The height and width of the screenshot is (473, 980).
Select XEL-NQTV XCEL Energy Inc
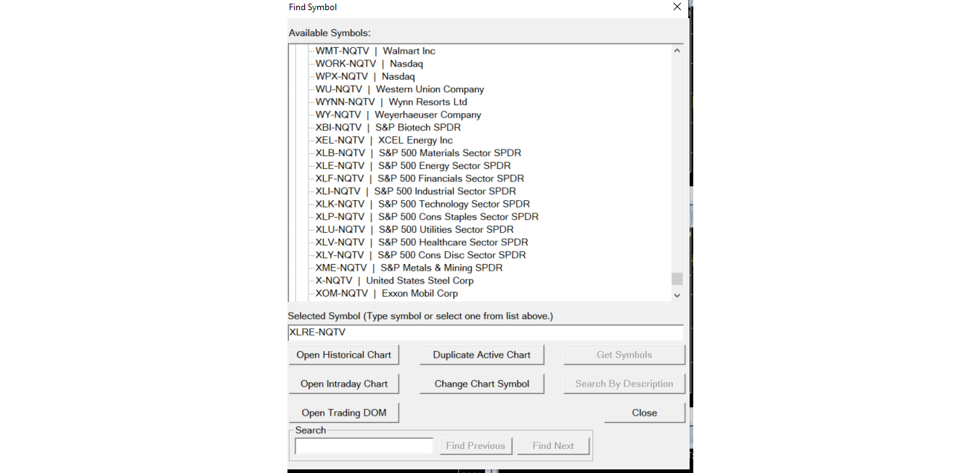384,140
